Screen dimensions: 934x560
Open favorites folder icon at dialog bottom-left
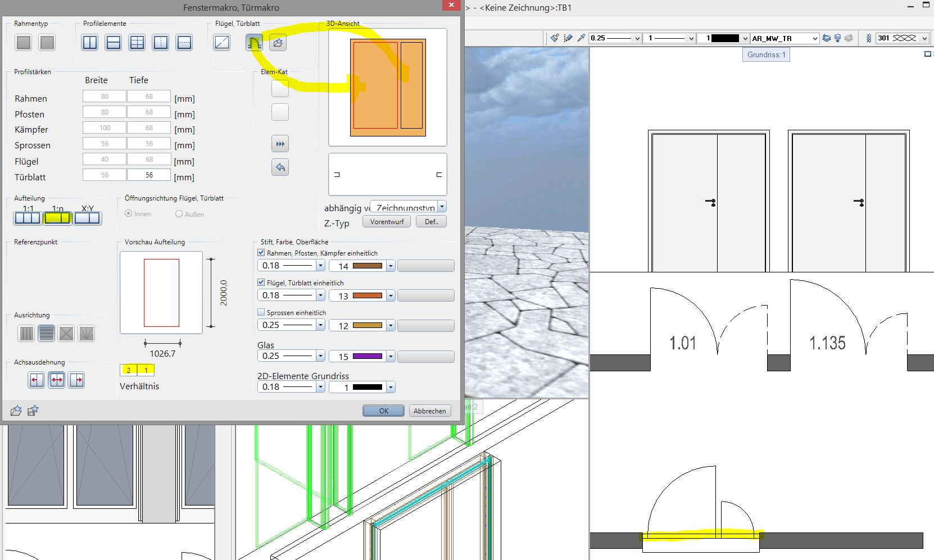[16, 411]
